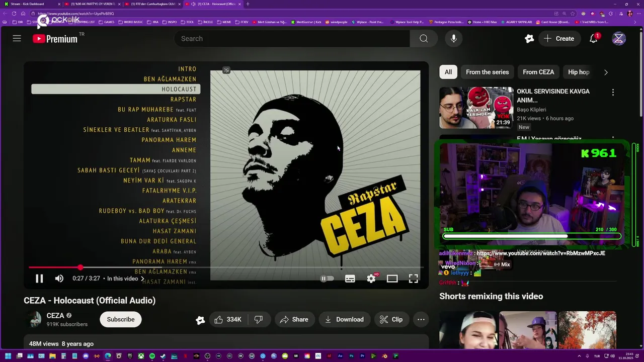
Task: Open more actions ellipsis below video
Action: point(421,319)
